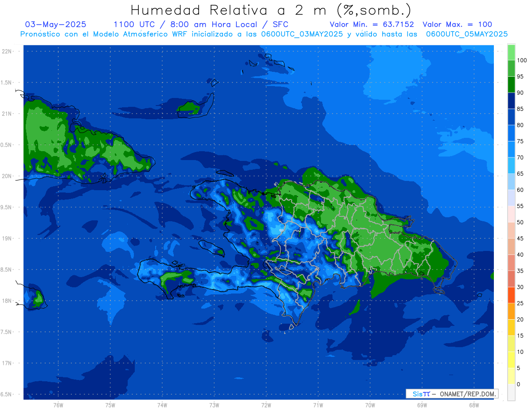
Task: Click the legend value label 30
Action: [x=520, y=287]
